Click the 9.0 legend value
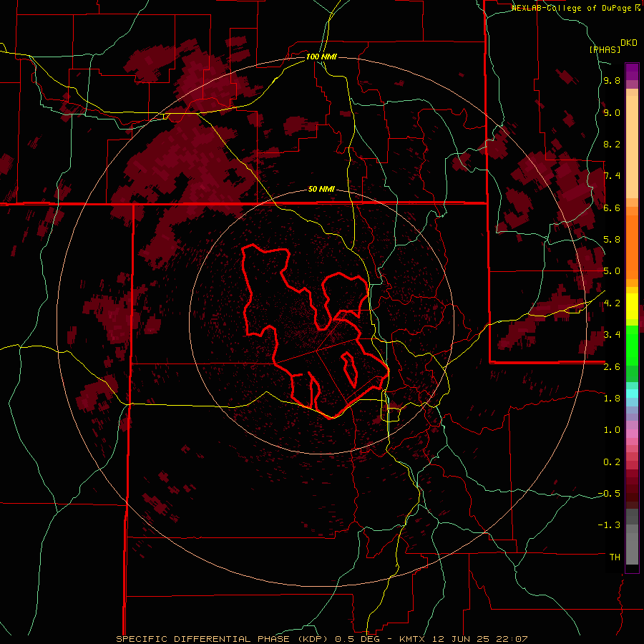644x644 pixels. coord(612,113)
